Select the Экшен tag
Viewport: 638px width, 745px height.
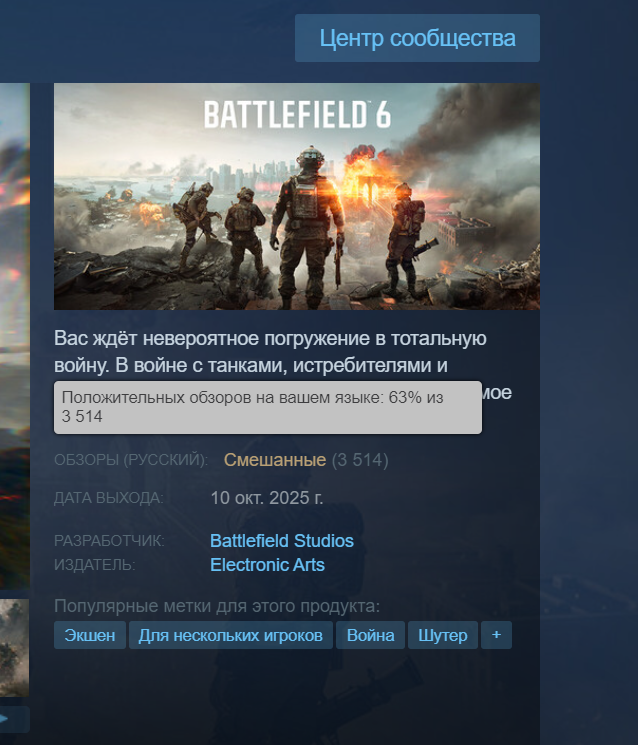point(90,635)
